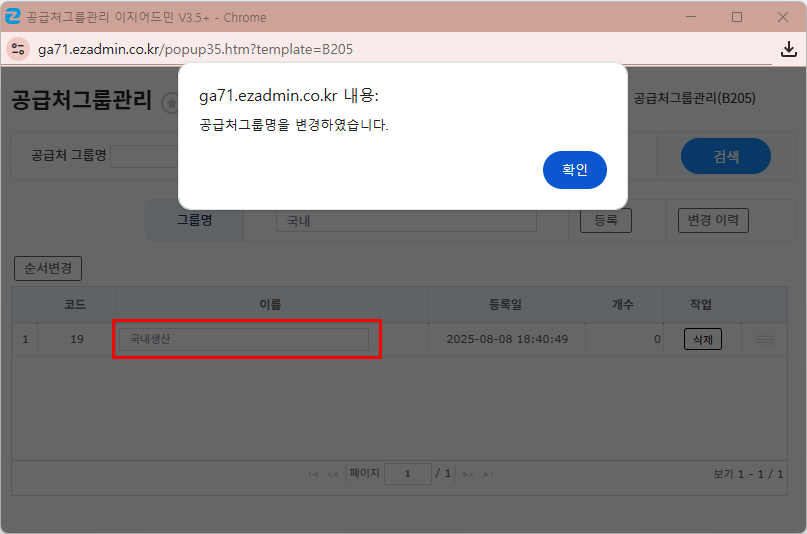
Task: Click the 순서변경 reorder button
Action: (48, 268)
